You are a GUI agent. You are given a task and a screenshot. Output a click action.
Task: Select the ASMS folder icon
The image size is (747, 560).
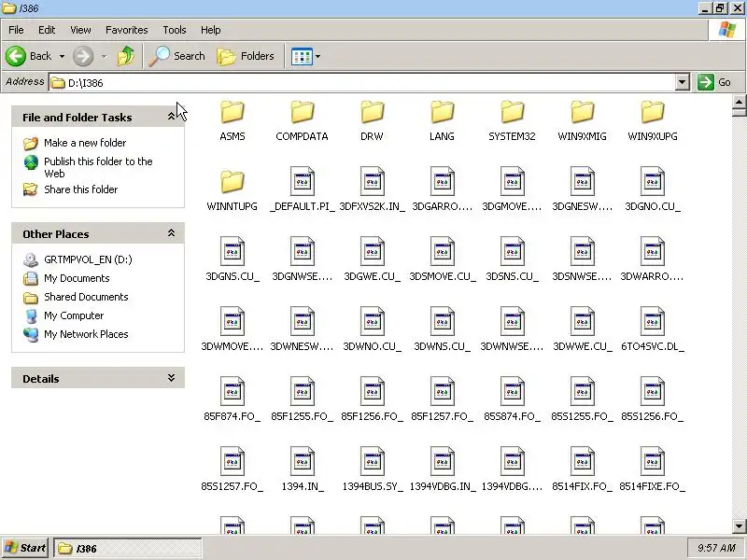(x=232, y=112)
